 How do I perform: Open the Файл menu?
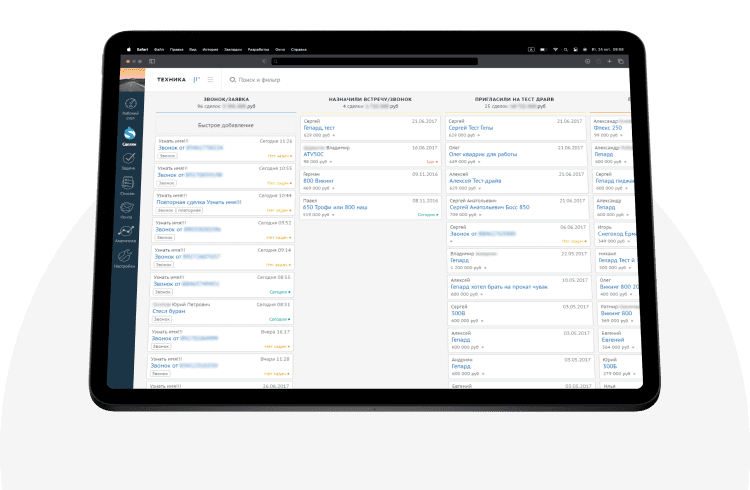click(x=159, y=49)
